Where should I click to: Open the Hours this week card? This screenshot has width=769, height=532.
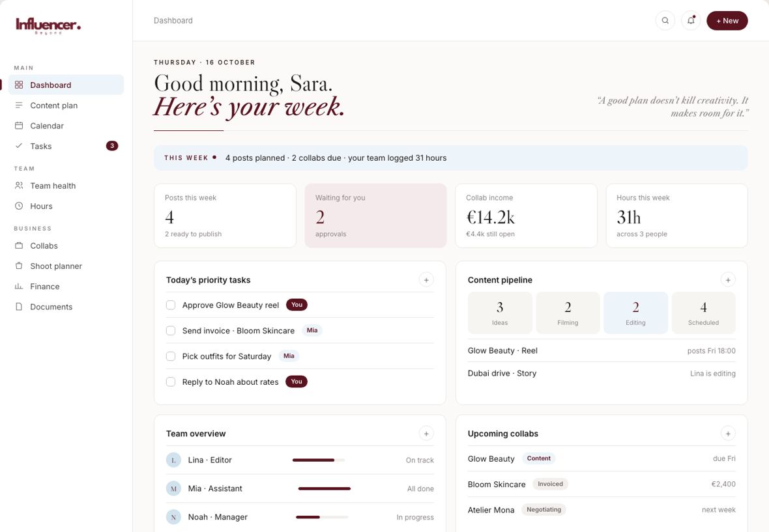tap(677, 216)
